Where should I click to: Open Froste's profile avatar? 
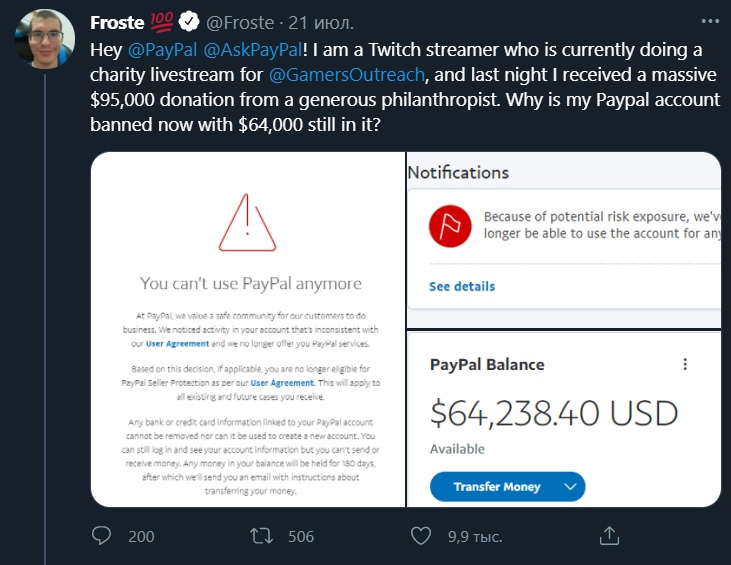pos(45,39)
